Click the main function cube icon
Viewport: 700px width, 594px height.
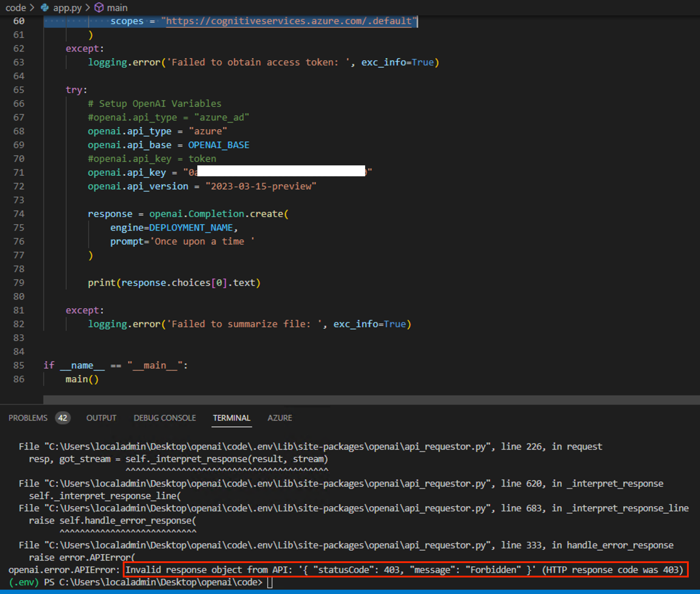(99, 7)
